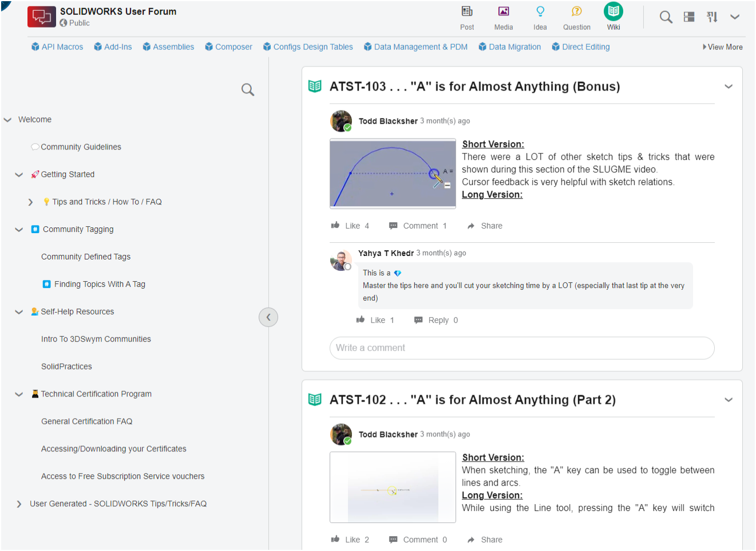Open the Add-Ins category
The height and width of the screenshot is (551, 756).
(x=113, y=47)
